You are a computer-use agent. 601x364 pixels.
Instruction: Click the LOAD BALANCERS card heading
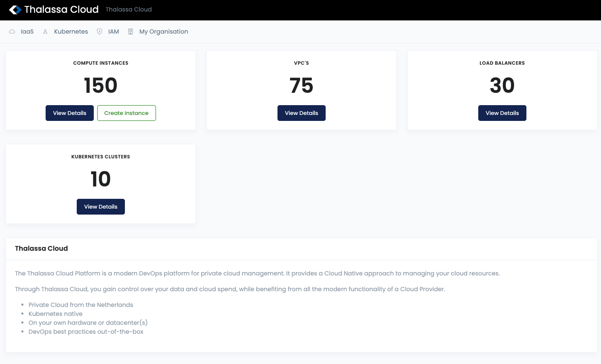(x=502, y=63)
